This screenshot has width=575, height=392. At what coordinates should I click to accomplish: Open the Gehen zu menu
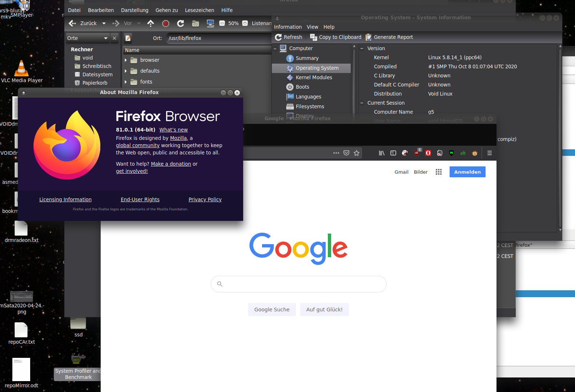[x=166, y=10]
